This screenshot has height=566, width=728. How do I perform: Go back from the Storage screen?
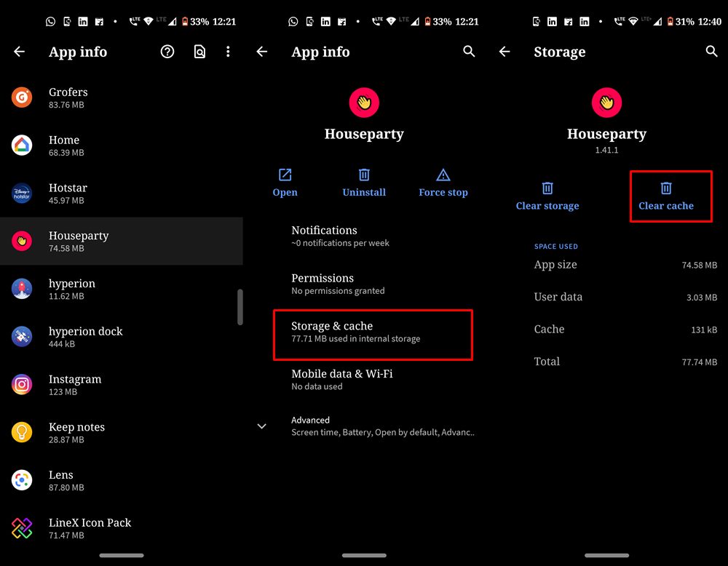coord(505,52)
